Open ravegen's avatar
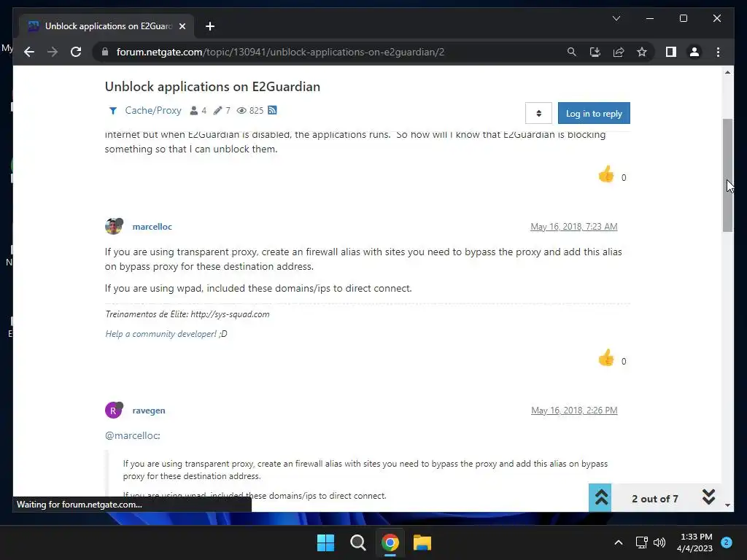The width and height of the screenshot is (747, 560). tap(113, 410)
